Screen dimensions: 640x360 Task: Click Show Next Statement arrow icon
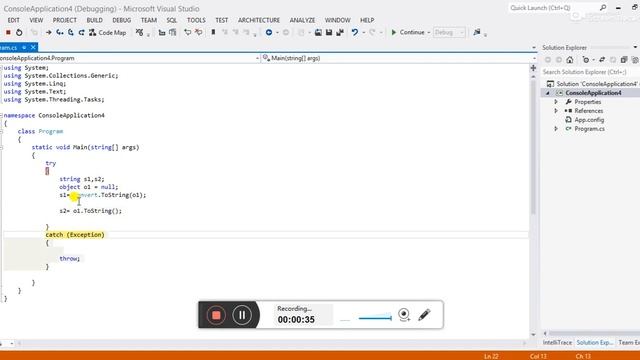(49, 32)
